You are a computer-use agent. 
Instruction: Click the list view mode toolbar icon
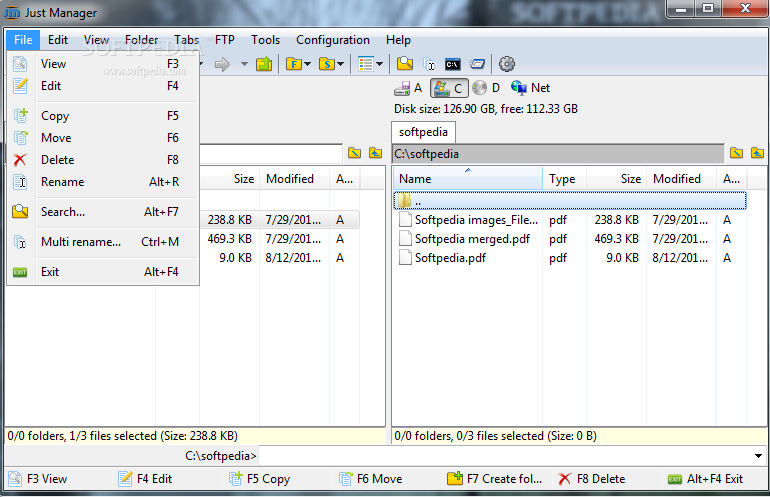coord(366,64)
